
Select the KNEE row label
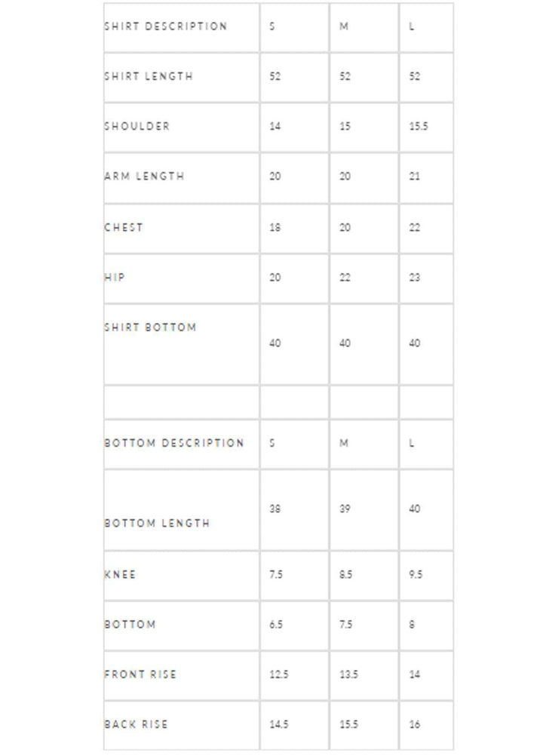120,574
